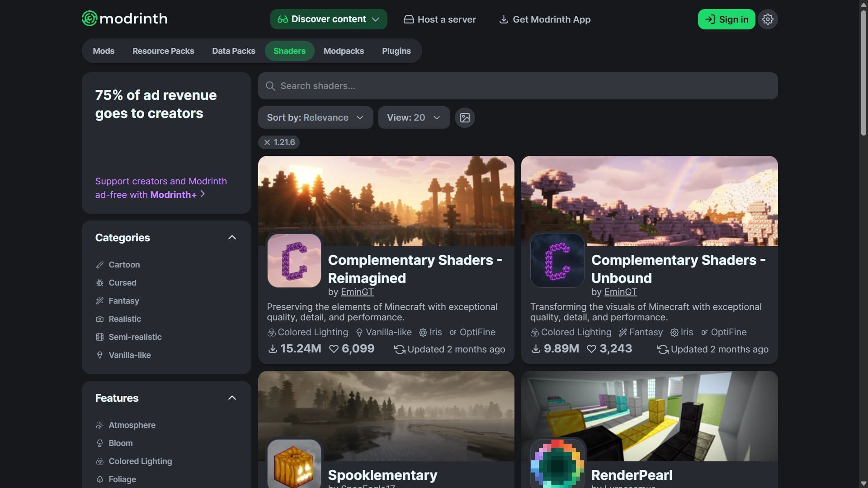
Task: Toggle the Bloom feature filter
Action: tap(120, 443)
